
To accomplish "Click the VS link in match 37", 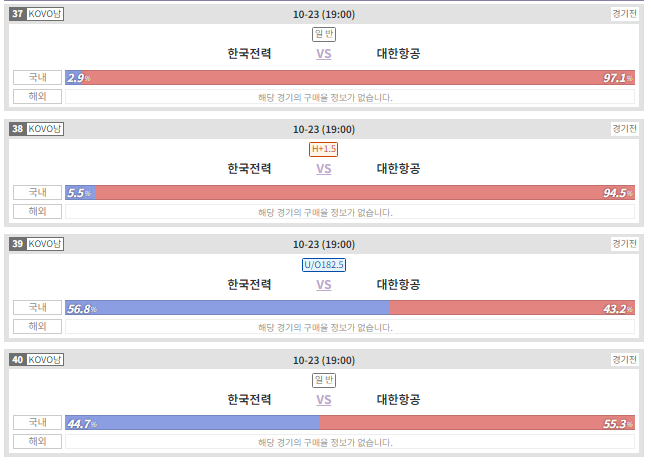I will [x=323, y=54].
